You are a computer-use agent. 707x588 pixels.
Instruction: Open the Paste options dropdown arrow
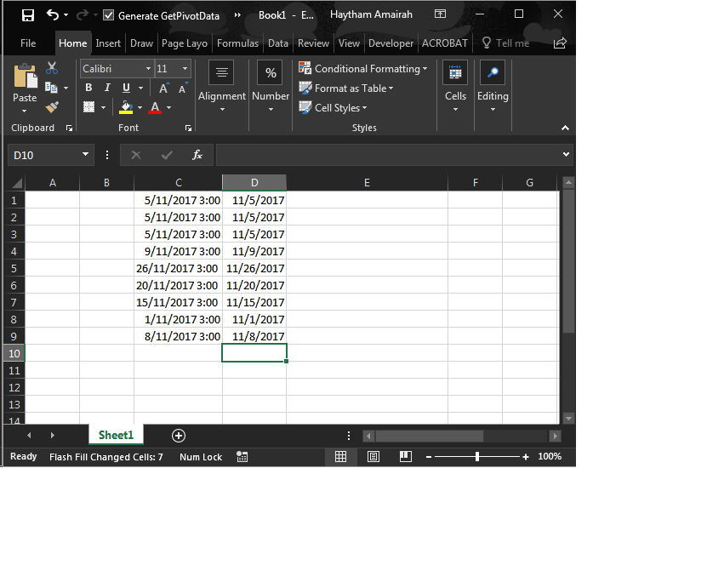point(25,111)
